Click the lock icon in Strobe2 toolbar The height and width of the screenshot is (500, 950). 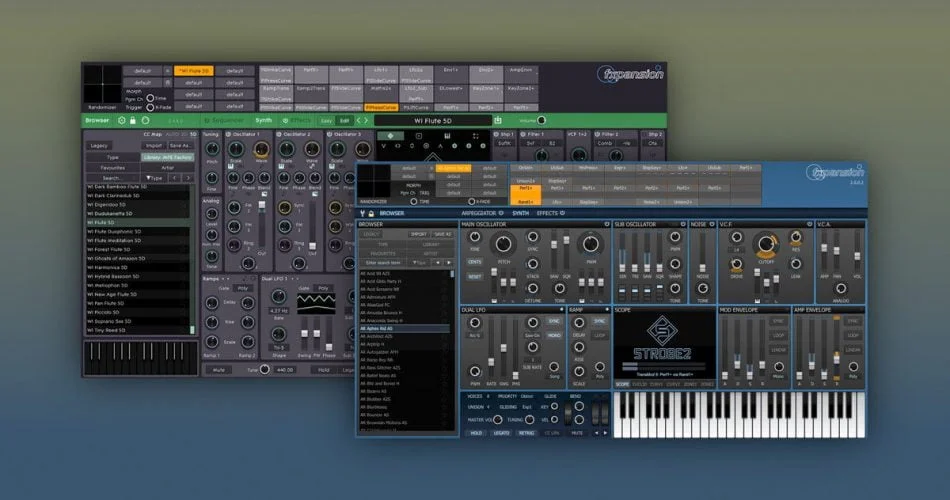click(371, 213)
